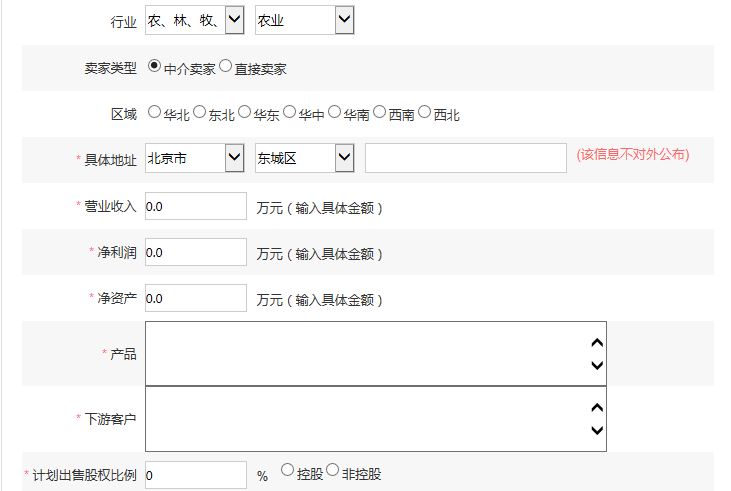The height and width of the screenshot is (491, 731).
Task: Select the 中介卖家 radio button
Action: point(154,66)
